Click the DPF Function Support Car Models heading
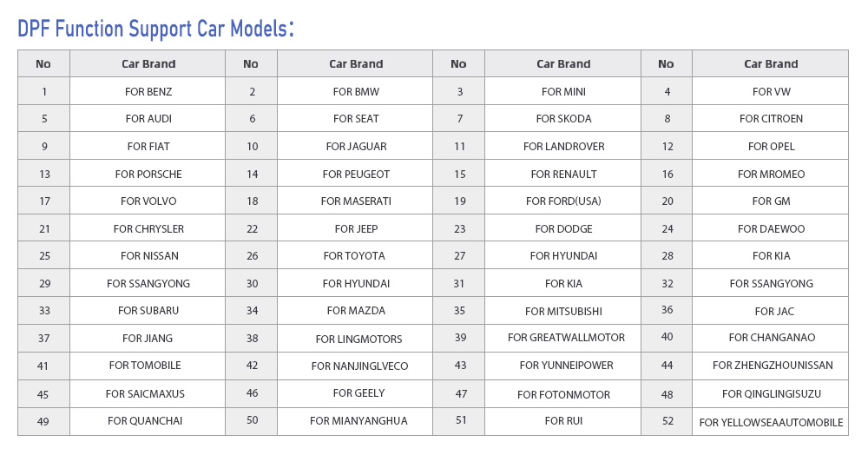 [x=155, y=29]
